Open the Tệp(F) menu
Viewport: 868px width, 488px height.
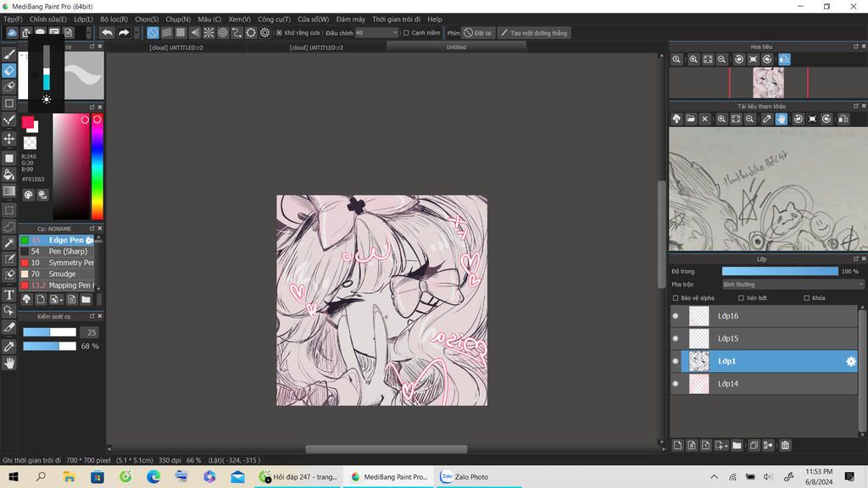[x=13, y=19]
